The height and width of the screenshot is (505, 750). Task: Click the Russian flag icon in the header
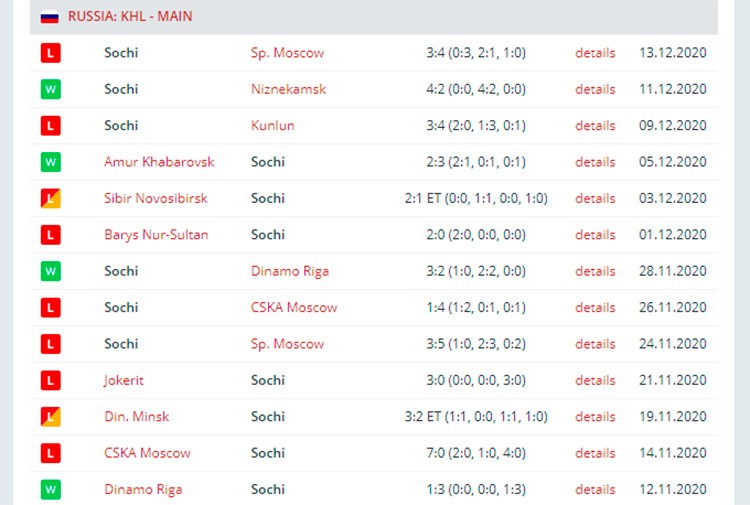point(49,17)
